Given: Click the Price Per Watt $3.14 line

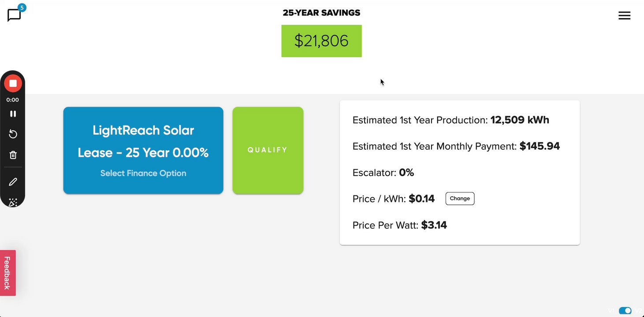Looking at the screenshot, I should click(399, 225).
